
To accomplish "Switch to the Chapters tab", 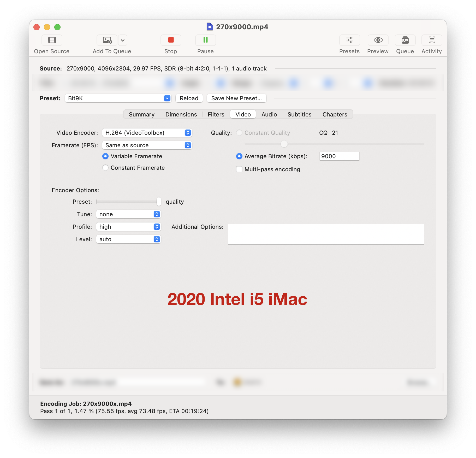I will (335, 114).
